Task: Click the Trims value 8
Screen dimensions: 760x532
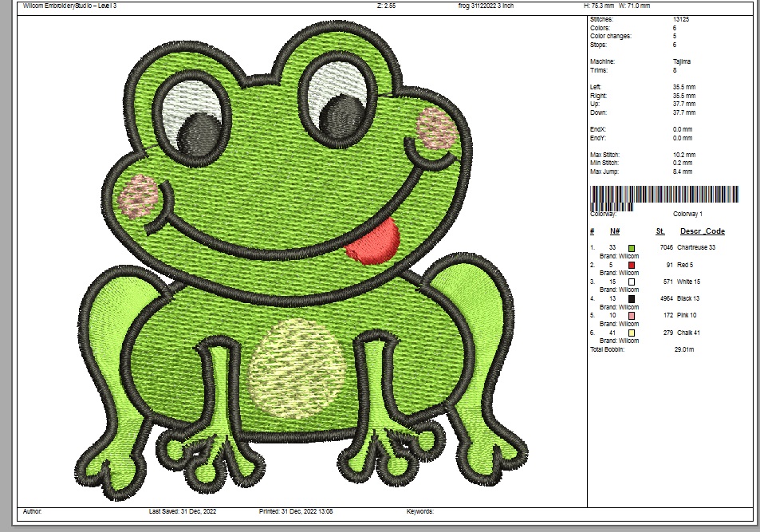Action: pyautogui.click(x=675, y=70)
